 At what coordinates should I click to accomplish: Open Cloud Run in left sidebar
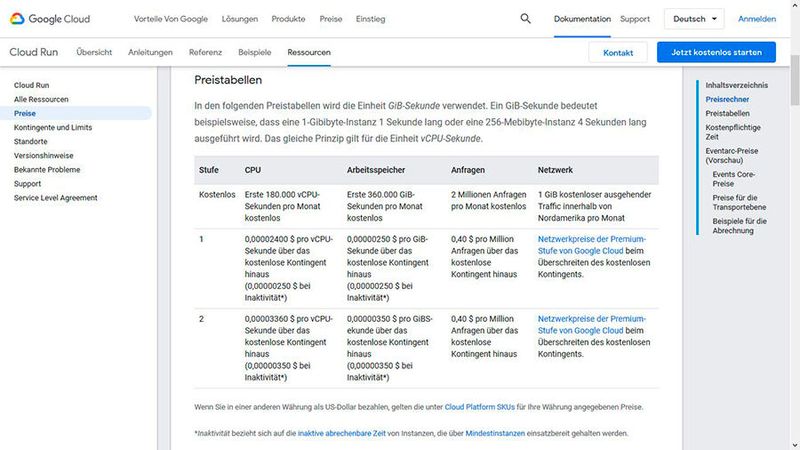click(32, 85)
